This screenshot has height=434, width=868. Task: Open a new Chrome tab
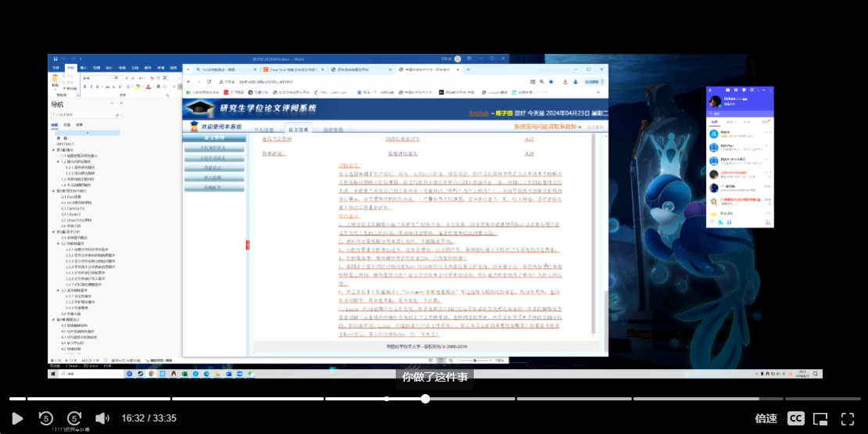coord(468,70)
